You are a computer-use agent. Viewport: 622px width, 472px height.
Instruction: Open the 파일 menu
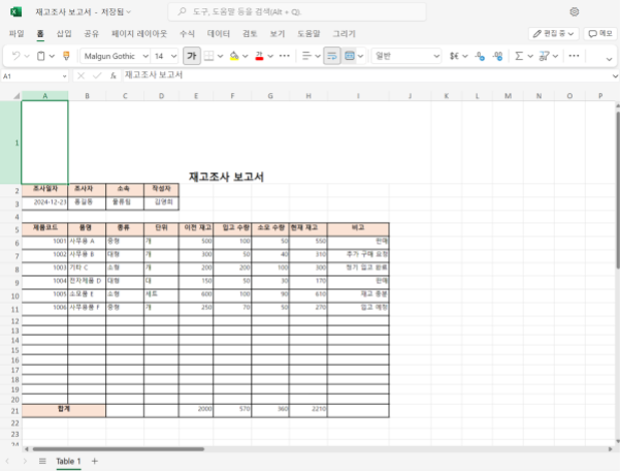pyautogui.click(x=17, y=34)
